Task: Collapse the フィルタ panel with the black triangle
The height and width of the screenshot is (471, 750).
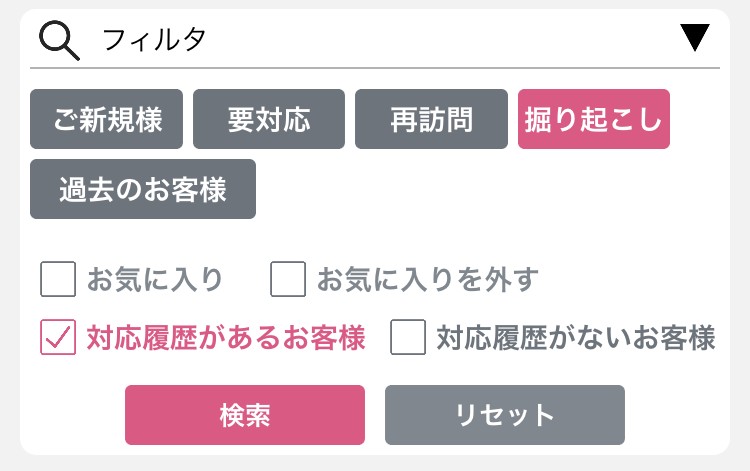Action: click(695, 37)
